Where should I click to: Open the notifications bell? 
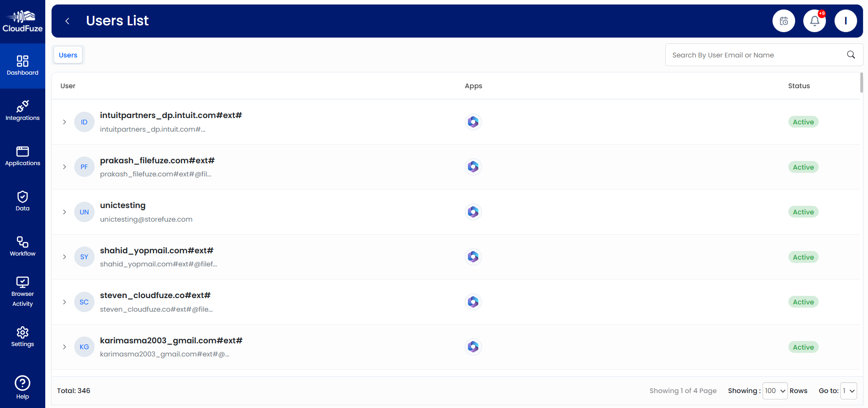click(x=814, y=20)
